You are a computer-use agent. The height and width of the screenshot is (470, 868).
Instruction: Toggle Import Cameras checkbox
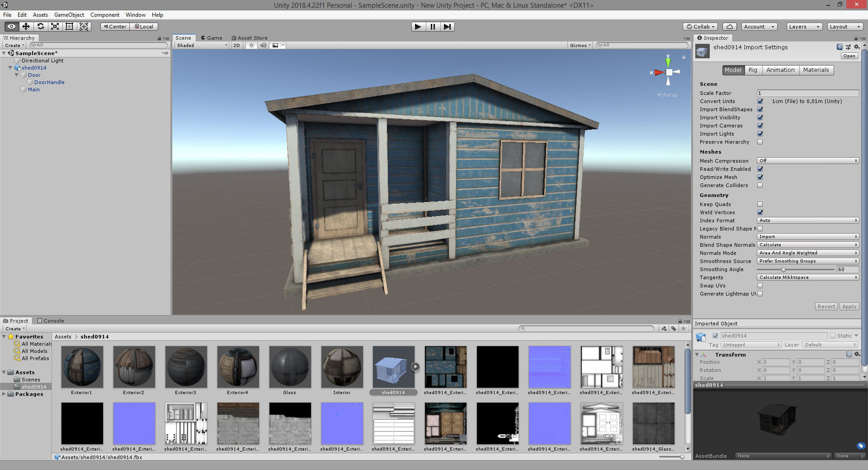coord(760,126)
